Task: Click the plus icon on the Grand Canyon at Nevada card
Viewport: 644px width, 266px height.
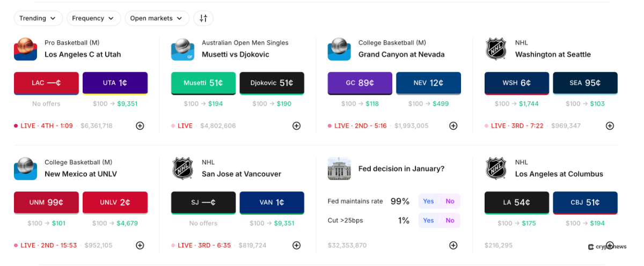Action: (x=453, y=125)
